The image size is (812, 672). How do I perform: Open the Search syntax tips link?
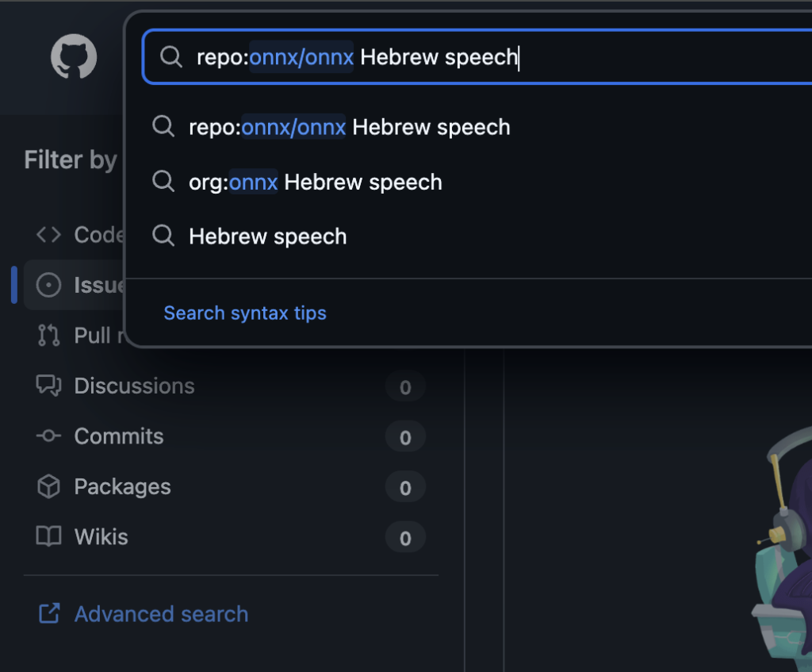click(245, 313)
